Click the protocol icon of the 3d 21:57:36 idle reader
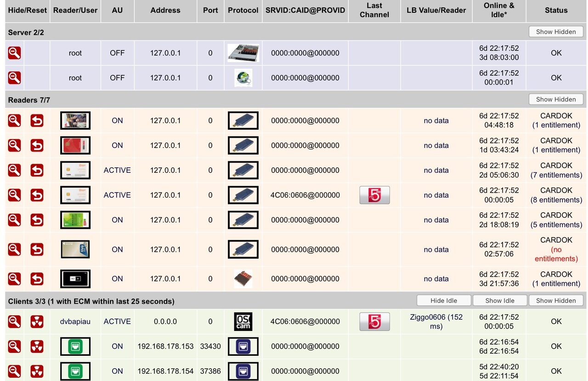588x381 pixels. click(x=243, y=279)
